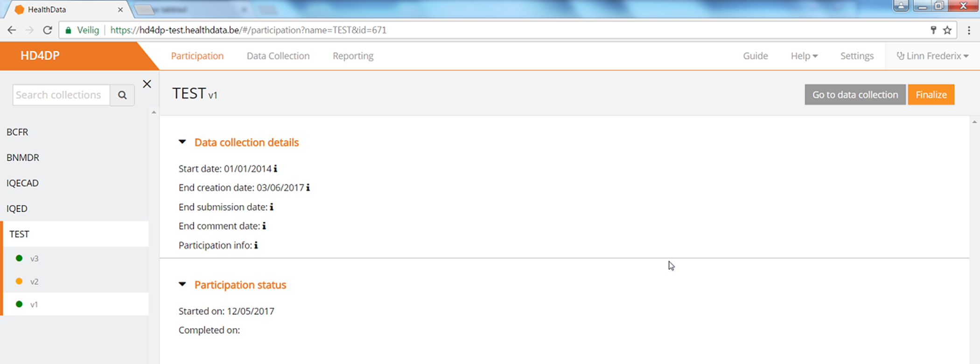
Task: Bookmark this page with the star icon
Action: click(x=947, y=30)
